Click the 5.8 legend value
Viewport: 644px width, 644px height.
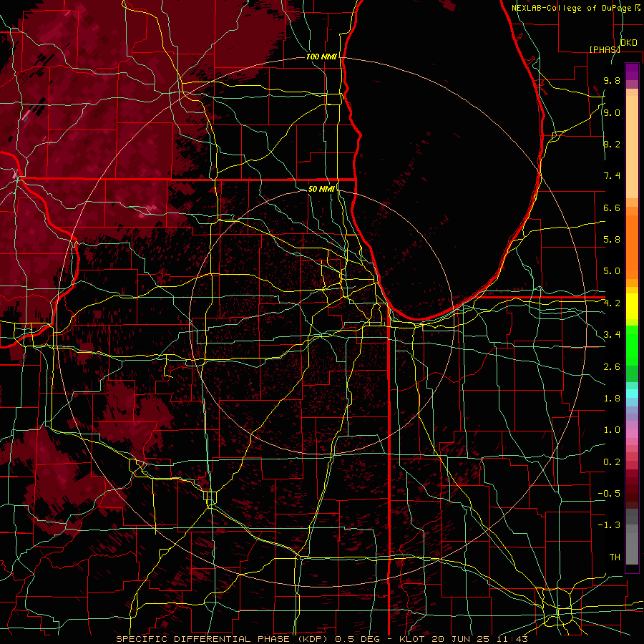pos(612,240)
